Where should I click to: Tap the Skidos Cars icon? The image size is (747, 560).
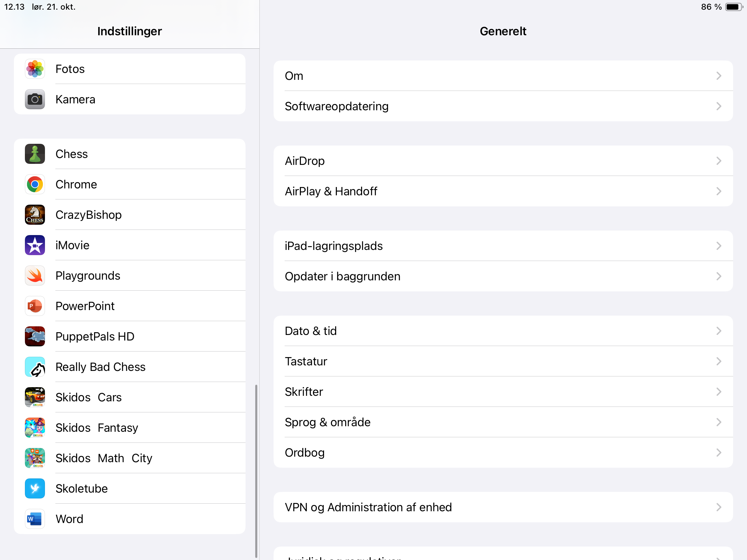pyautogui.click(x=35, y=397)
